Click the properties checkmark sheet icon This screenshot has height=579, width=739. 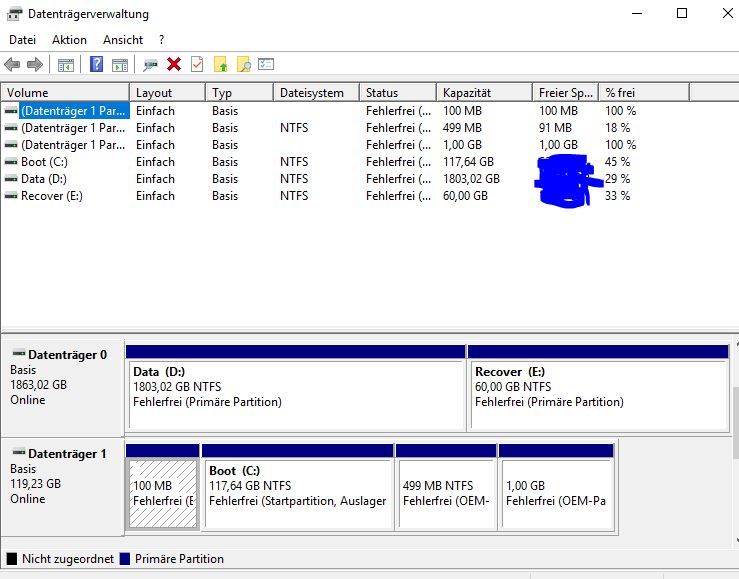coord(197,65)
